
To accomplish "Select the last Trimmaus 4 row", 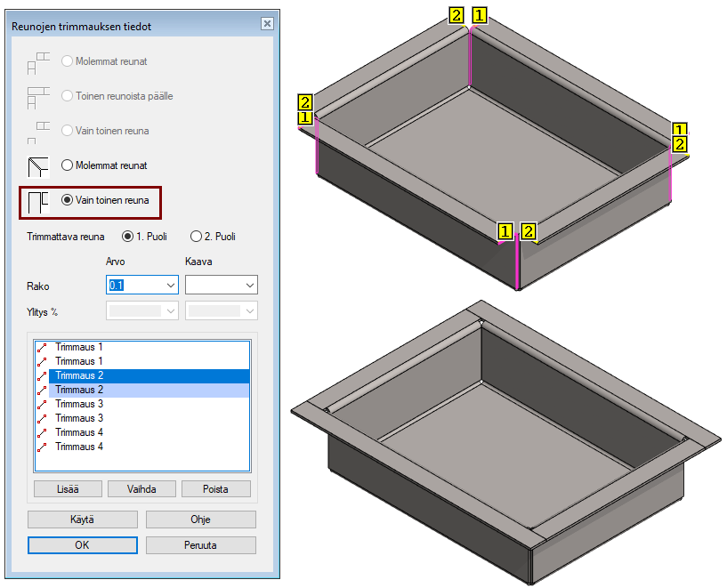I will coord(142,447).
